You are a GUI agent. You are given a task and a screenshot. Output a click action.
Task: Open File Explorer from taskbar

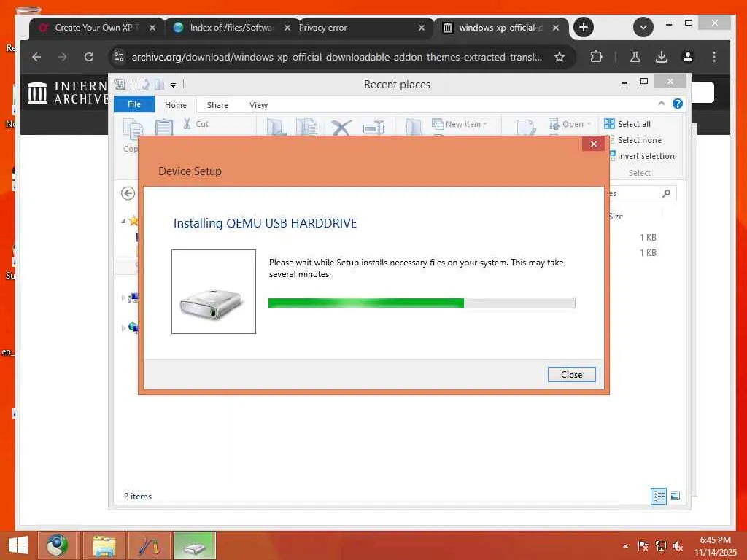(x=104, y=545)
